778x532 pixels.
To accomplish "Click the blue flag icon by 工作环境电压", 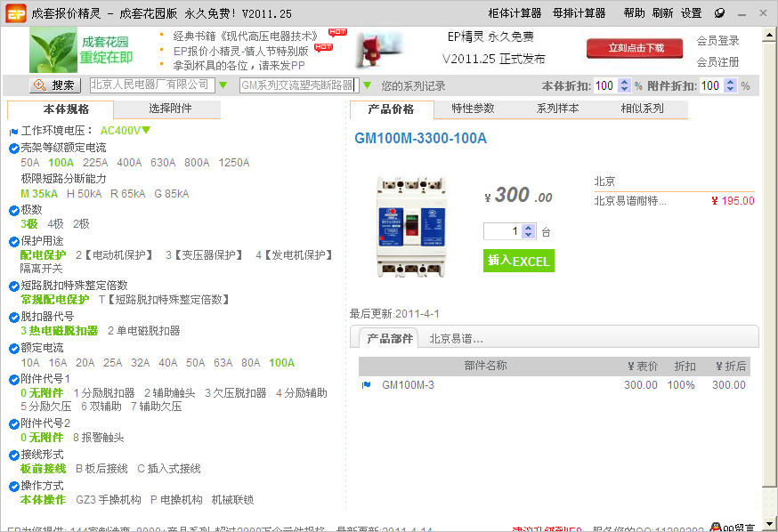I will pyautogui.click(x=13, y=132).
